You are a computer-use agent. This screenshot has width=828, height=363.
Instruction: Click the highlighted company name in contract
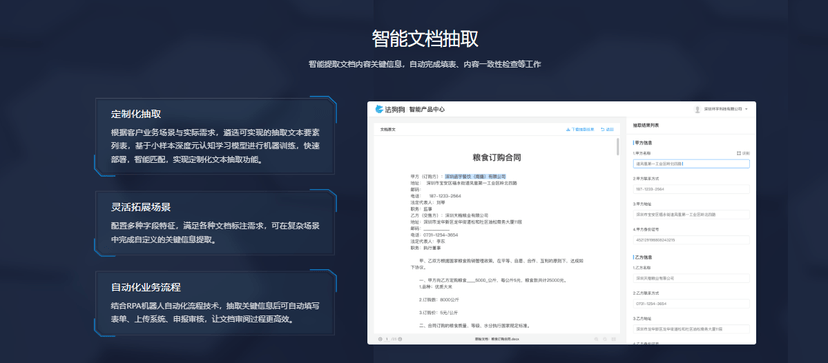[x=475, y=176]
